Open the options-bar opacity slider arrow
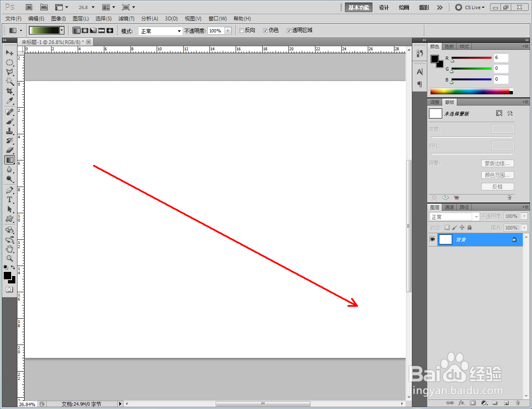The width and height of the screenshot is (532, 409). [x=228, y=31]
